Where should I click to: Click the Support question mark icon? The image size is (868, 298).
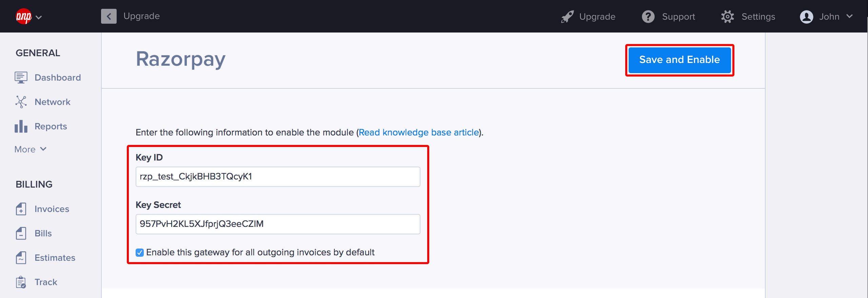[649, 16]
